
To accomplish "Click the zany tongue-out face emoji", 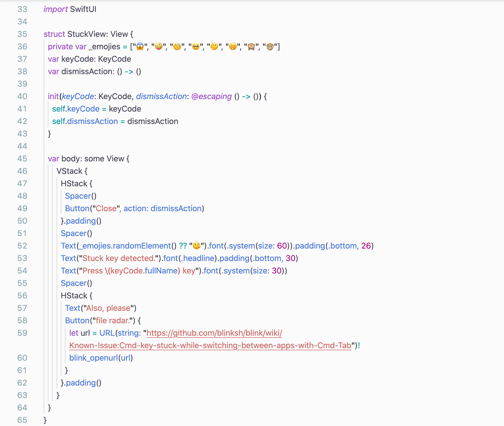I will [x=159, y=47].
